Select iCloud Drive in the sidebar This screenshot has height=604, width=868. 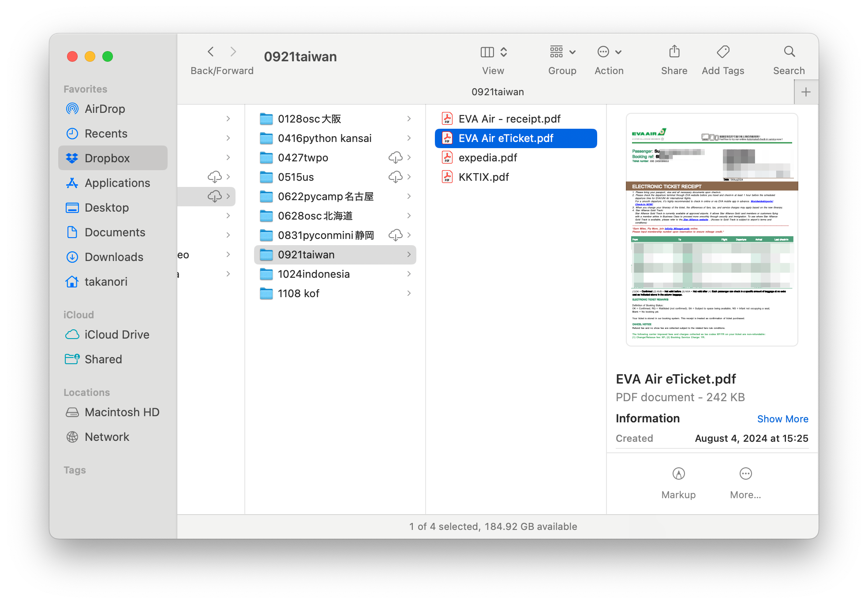point(117,335)
